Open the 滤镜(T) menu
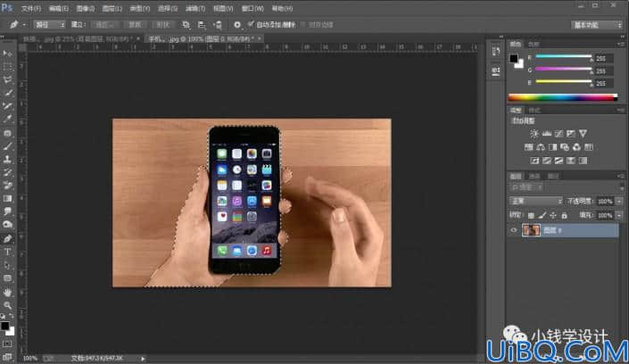Viewport: 629px width, 364px height. point(195,8)
